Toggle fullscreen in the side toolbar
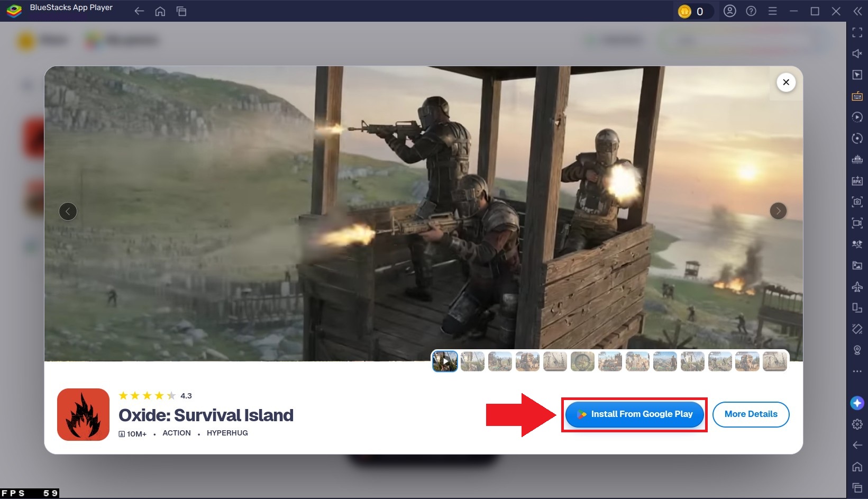868x499 pixels. click(x=857, y=33)
